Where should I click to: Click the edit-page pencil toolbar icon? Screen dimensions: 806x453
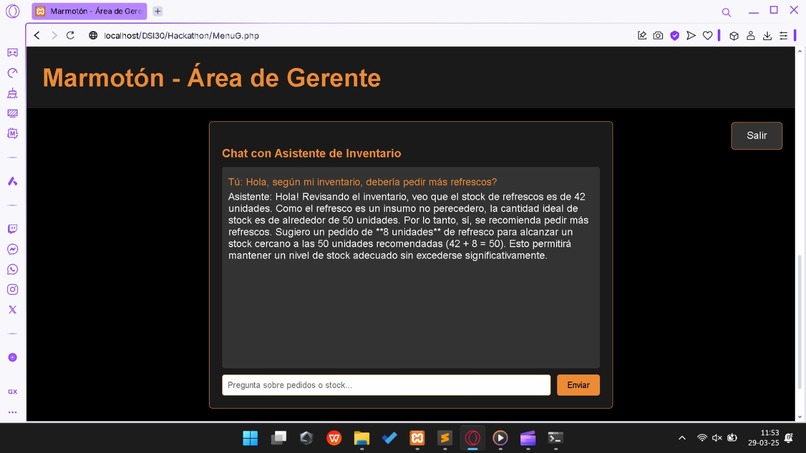click(x=642, y=35)
